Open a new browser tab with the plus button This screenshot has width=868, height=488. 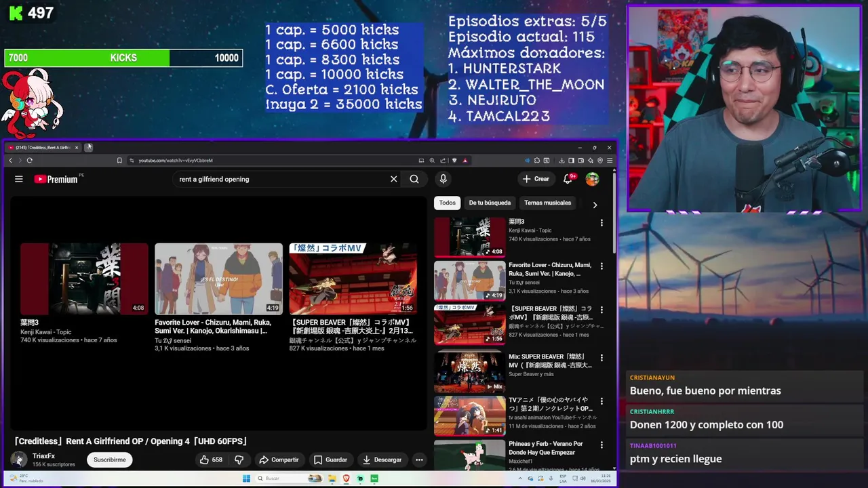point(88,147)
